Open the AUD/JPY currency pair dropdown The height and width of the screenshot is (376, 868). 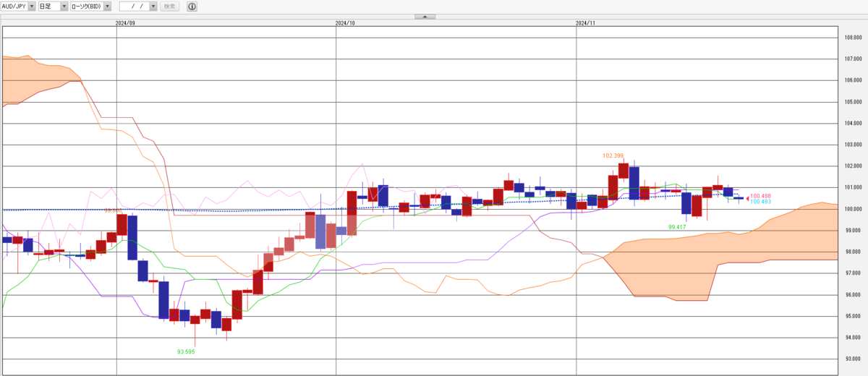19,7
